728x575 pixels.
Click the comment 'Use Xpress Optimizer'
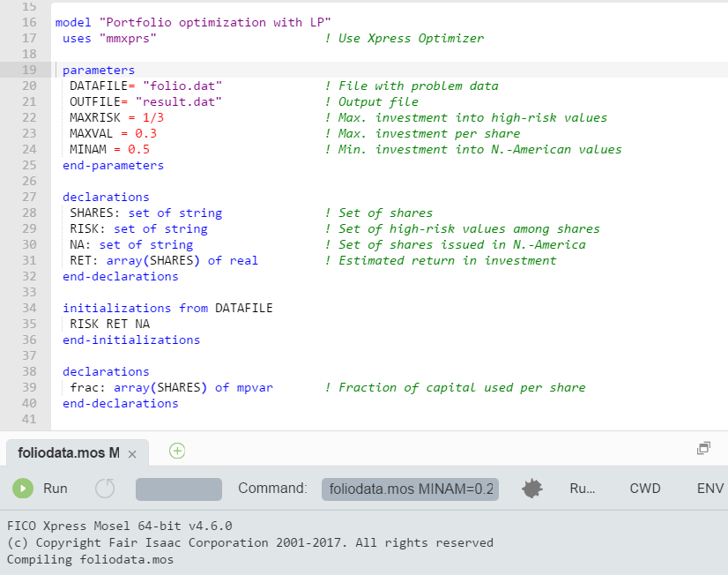coord(405,38)
